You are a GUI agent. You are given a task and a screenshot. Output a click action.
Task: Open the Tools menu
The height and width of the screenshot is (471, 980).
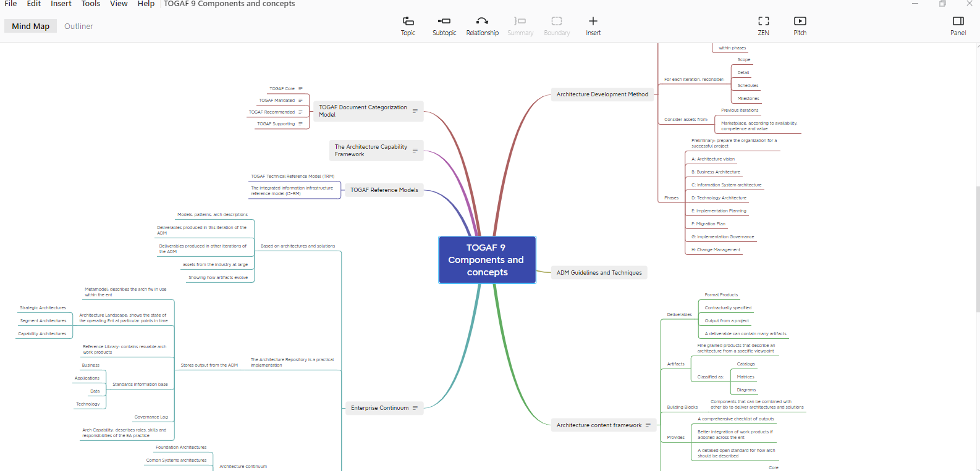click(91, 4)
